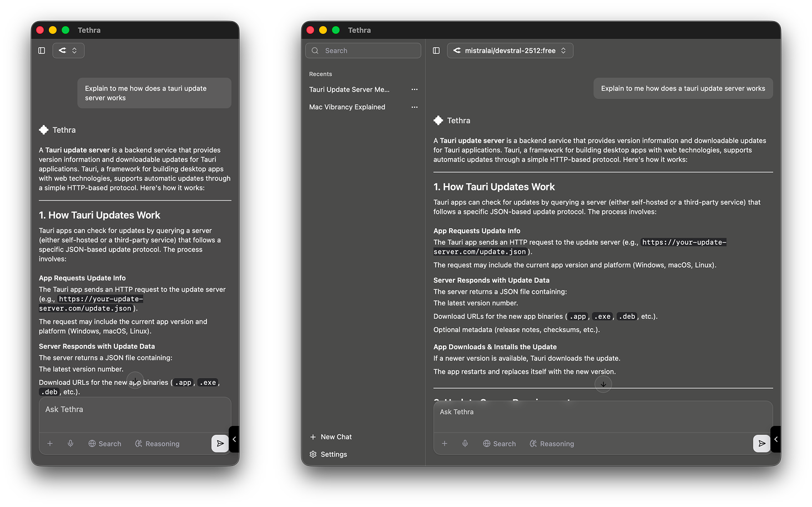The height and width of the screenshot is (507, 812).
Task: Click the model branch icon before devstral-2512
Action: point(457,50)
